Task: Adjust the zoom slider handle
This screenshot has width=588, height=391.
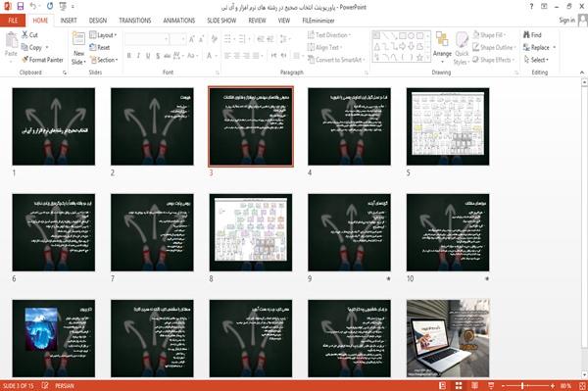Action: (522, 386)
